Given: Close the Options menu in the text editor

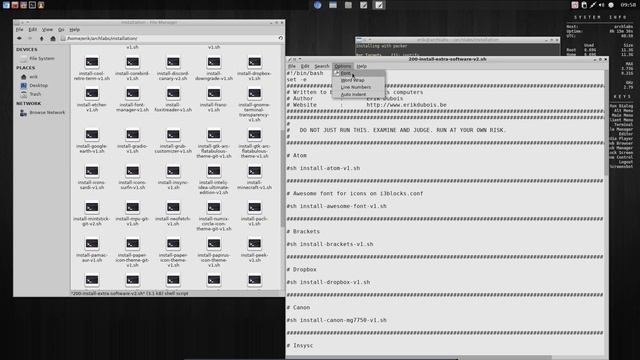Looking at the screenshot, I should 342,66.
